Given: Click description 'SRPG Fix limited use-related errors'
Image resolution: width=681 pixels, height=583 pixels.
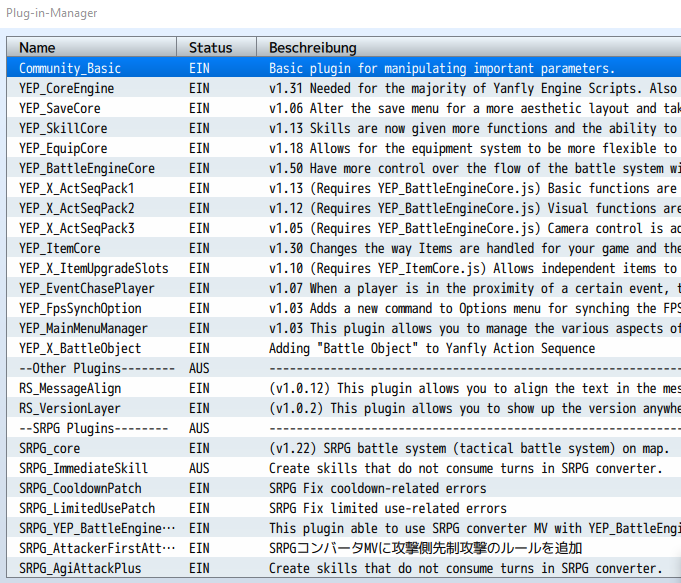Looking at the screenshot, I should (x=388, y=508).
